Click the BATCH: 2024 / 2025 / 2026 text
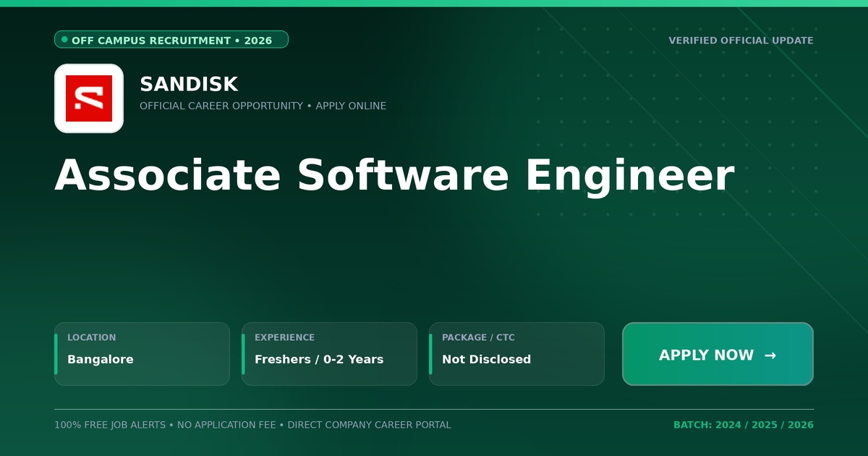 click(744, 425)
